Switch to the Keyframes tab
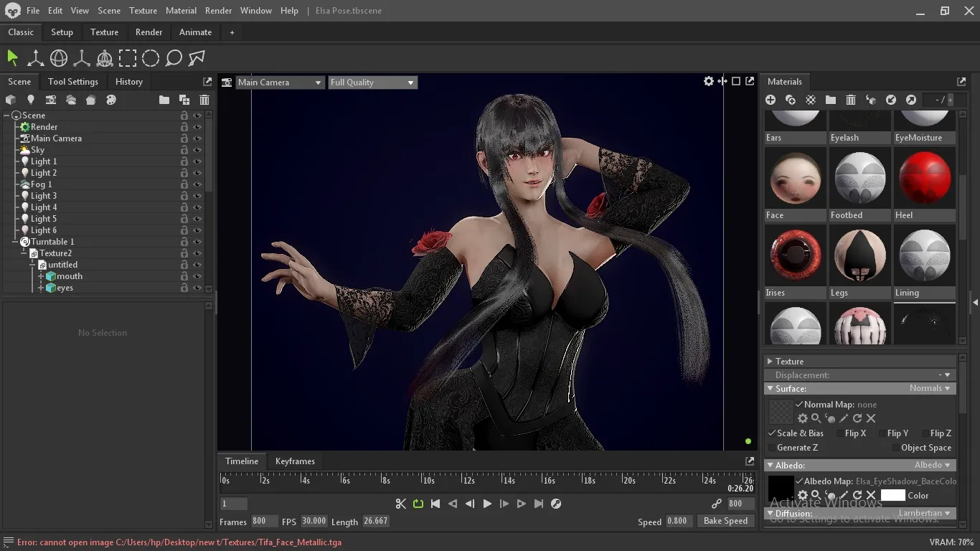 click(x=295, y=461)
